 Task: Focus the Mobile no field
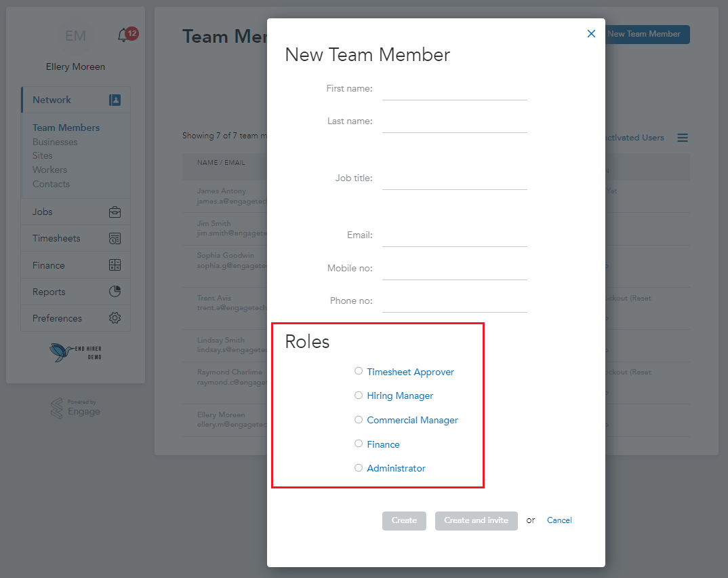455,269
